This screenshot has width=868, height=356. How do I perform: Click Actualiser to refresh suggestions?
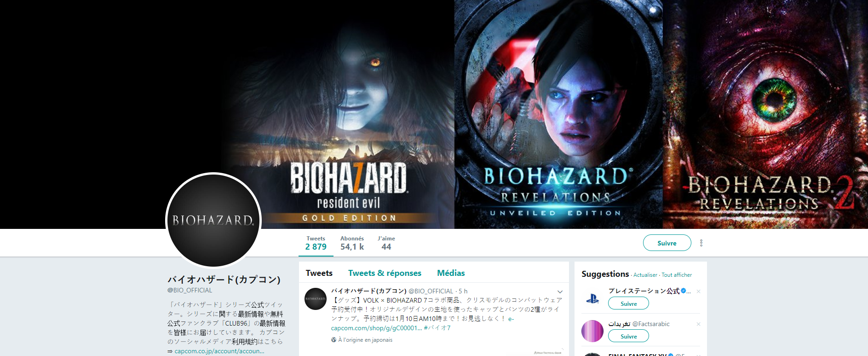click(645, 275)
